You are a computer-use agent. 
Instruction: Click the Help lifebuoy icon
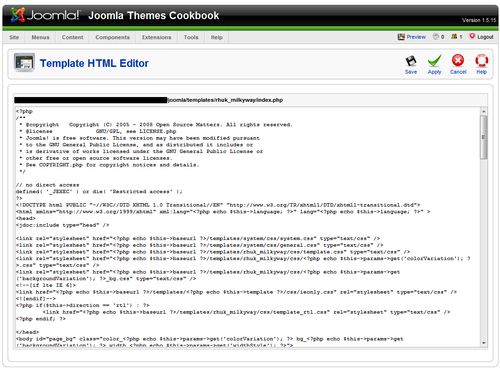point(482,61)
